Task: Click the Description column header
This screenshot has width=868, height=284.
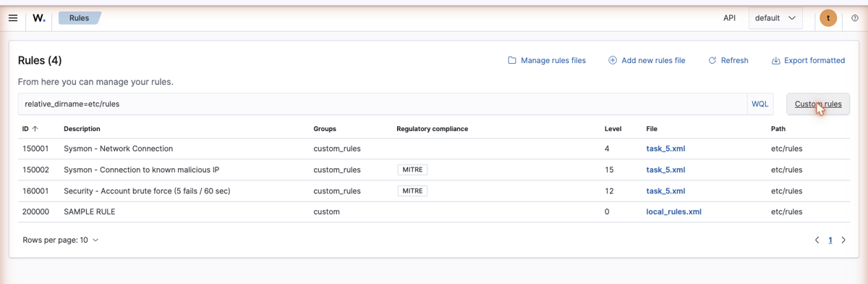Action: click(82, 129)
